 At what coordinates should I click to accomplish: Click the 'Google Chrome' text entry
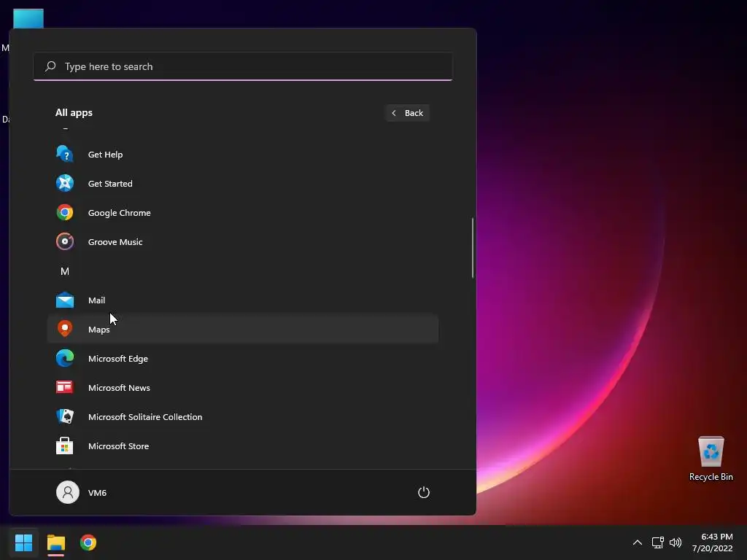coord(119,213)
